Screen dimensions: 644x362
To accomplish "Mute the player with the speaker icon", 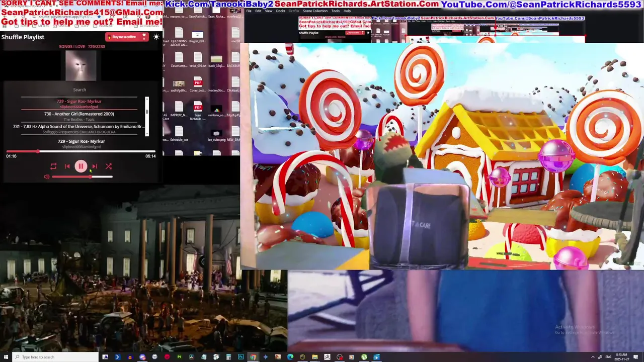I will click(x=47, y=177).
